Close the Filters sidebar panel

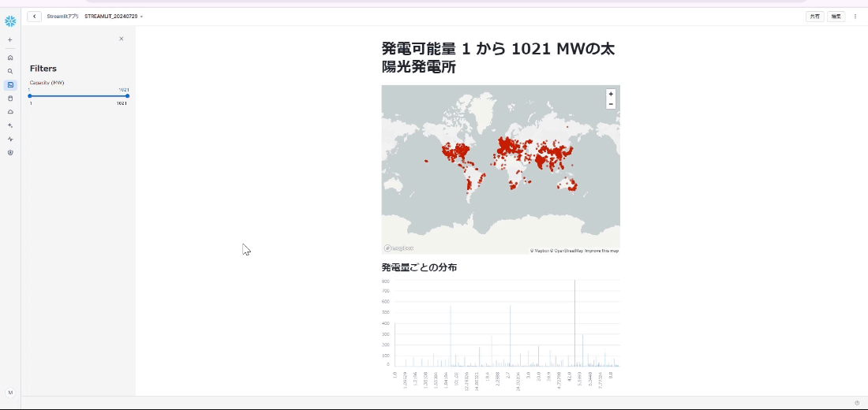(121, 39)
